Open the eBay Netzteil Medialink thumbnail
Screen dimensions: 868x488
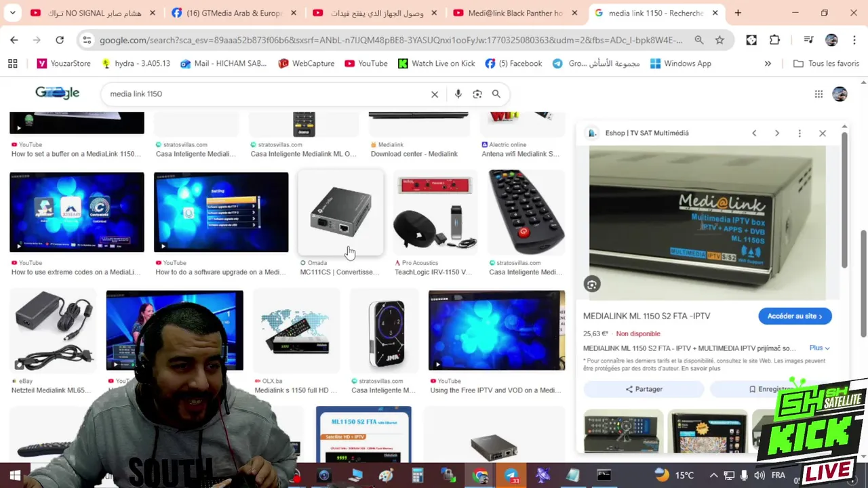tap(53, 330)
